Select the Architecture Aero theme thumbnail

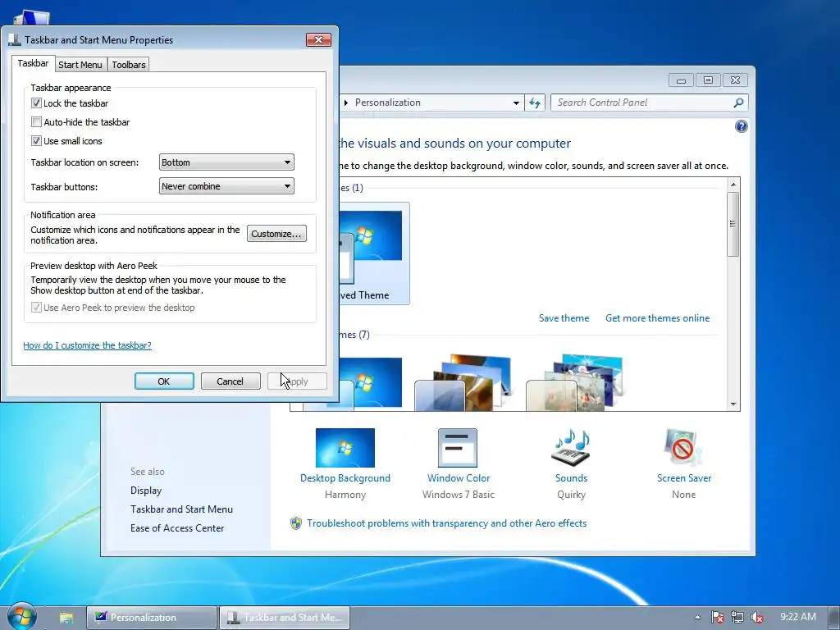(x=463, y=382)
